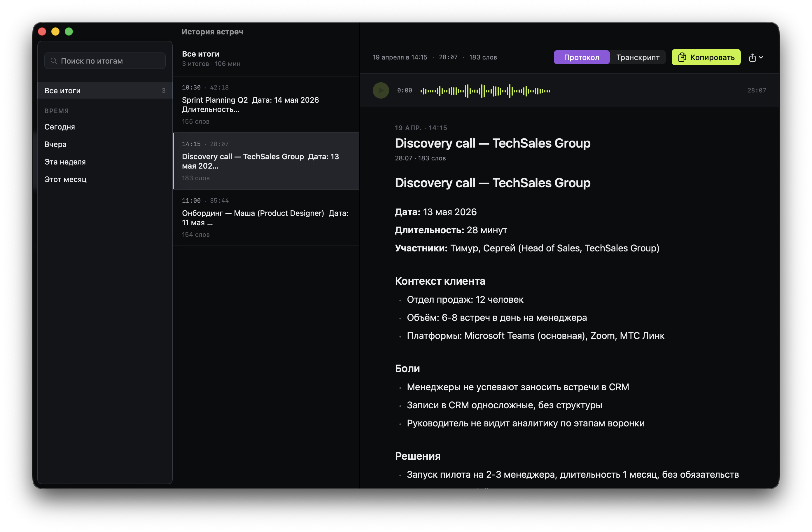Minimize the window with yellow button
The width and height of the screenshot is (812, 532).
[55, 32]
